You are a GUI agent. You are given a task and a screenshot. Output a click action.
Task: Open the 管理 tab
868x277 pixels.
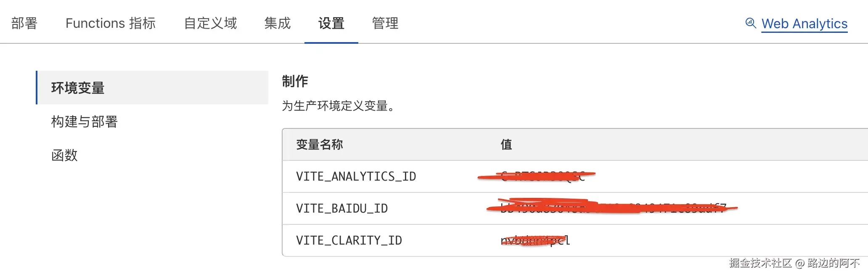(x=385, y=23)
